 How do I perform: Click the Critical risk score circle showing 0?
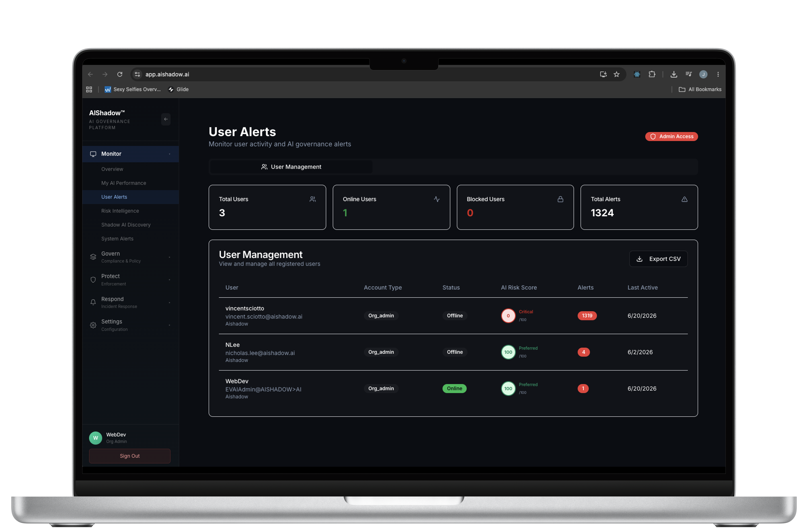[508, 315]
